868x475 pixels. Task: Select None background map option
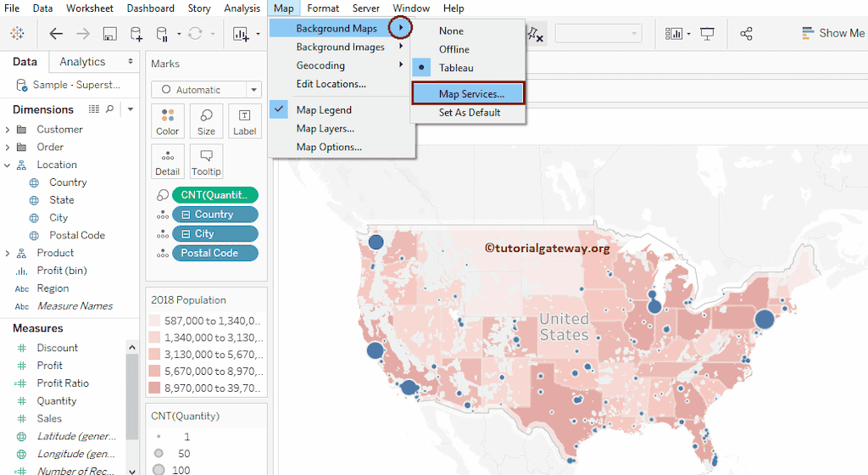tap(451, 31)
